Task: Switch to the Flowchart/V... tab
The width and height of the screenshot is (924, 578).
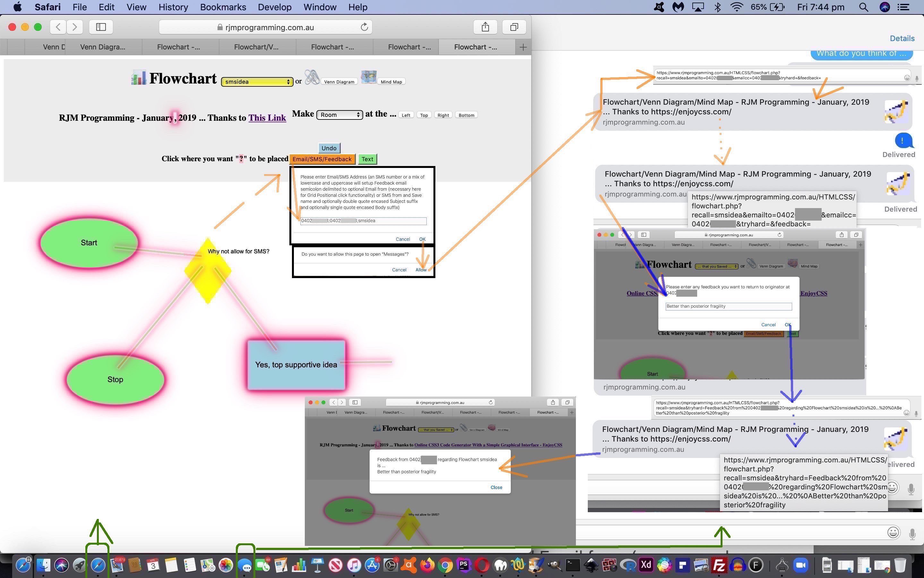Action: [x=256, y=47]
